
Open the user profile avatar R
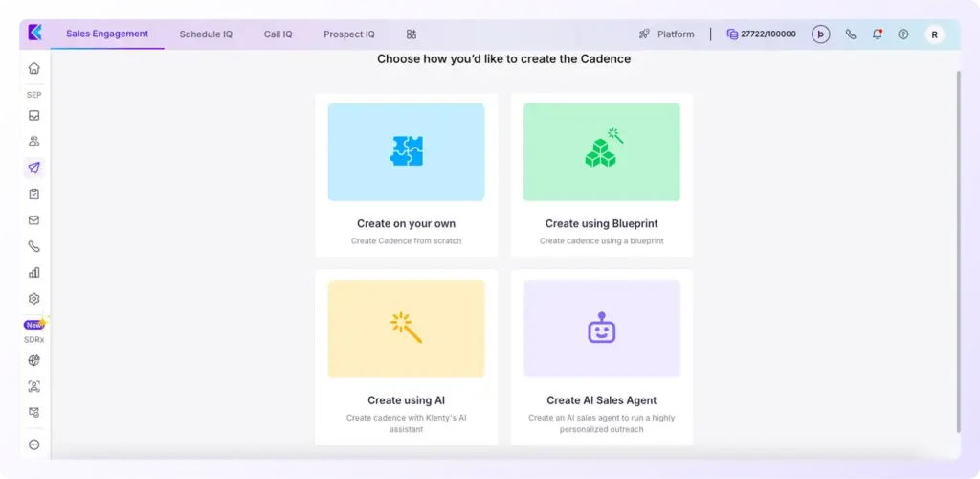tap(934, 34)
